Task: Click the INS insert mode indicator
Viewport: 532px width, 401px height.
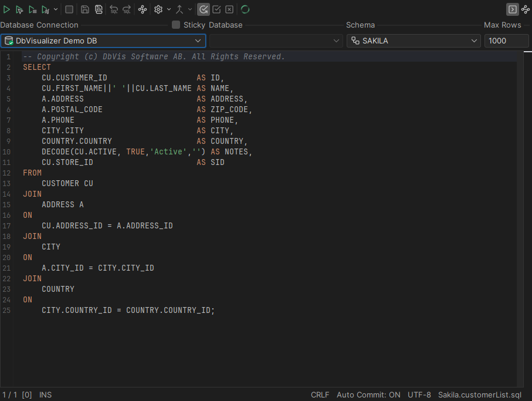Action: pos(46,395)
